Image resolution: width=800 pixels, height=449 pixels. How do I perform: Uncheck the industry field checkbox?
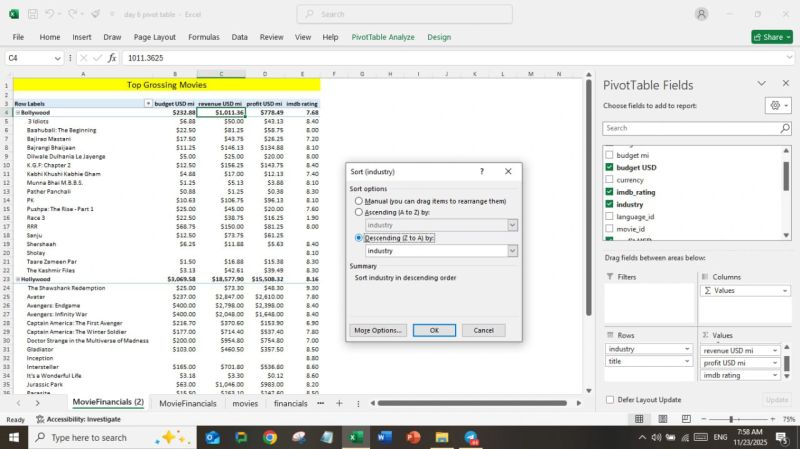609,204
